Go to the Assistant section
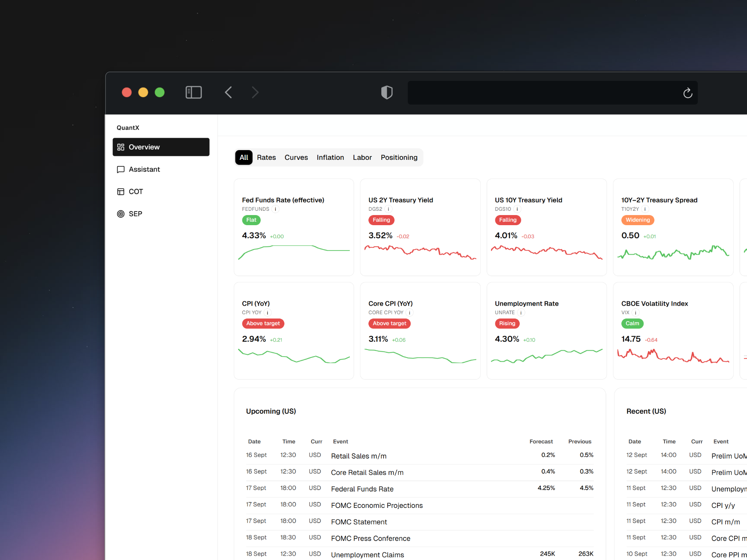Screen dimensions: 747x560 [144, 170]
